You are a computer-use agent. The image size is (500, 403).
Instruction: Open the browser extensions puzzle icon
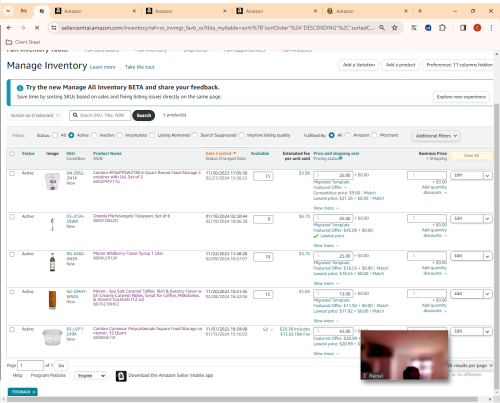click(442, 28)
